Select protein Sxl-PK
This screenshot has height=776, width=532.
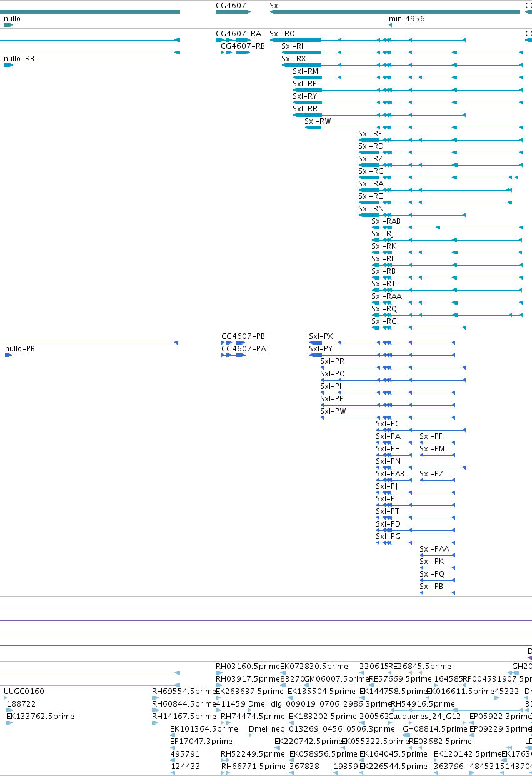(x=431, y=562)
